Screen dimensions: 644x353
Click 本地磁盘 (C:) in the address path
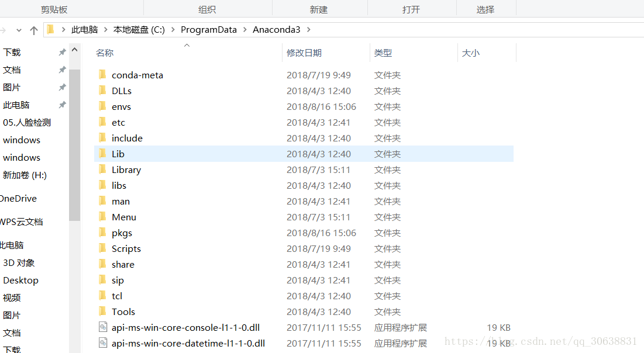tap(139, 30)
